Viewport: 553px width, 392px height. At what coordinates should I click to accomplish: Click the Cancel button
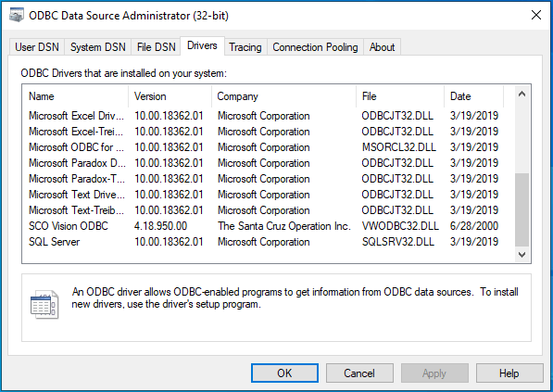pos(359,373)
